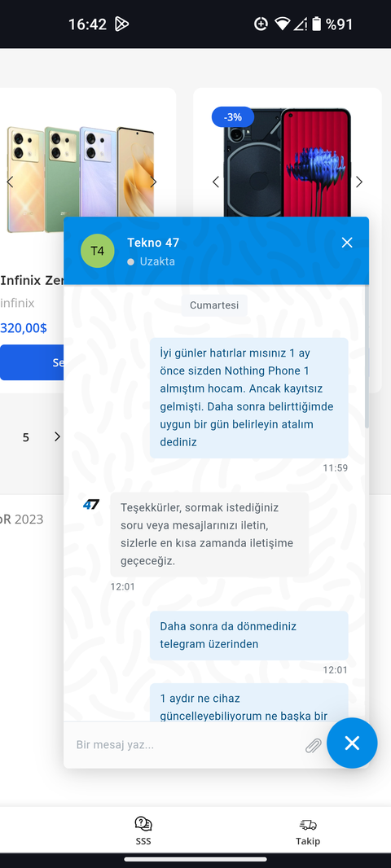Viewport: 391px width, 868px height.
Task: Tap the message starting 'İyi günler hatırlar mısınız'
Action: pyautogui.click(x=248, y=397)
